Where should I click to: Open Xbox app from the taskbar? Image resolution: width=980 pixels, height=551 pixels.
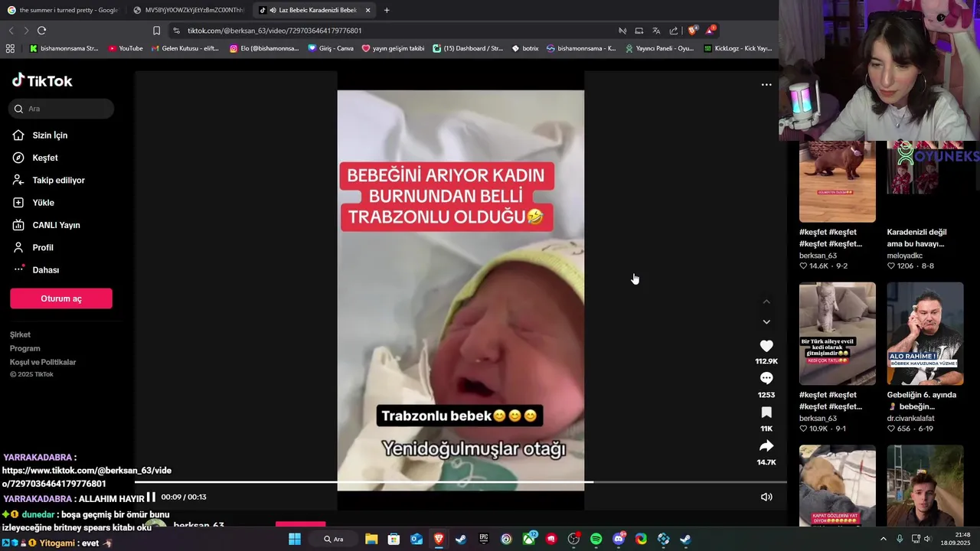click(x=528, y=539)
